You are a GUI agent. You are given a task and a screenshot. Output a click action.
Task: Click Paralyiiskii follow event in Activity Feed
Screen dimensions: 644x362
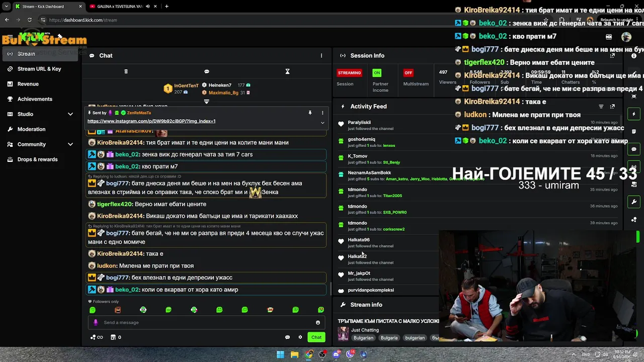coord(477,125)
